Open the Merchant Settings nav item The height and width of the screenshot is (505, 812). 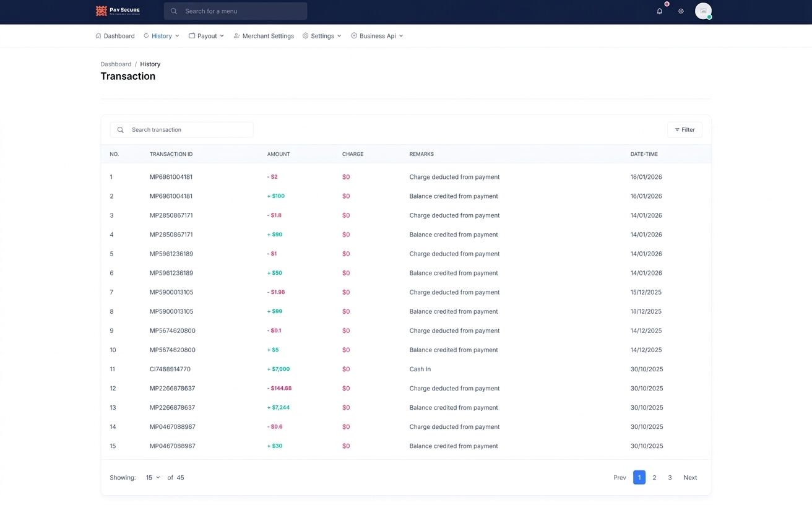tap(264, 36)
